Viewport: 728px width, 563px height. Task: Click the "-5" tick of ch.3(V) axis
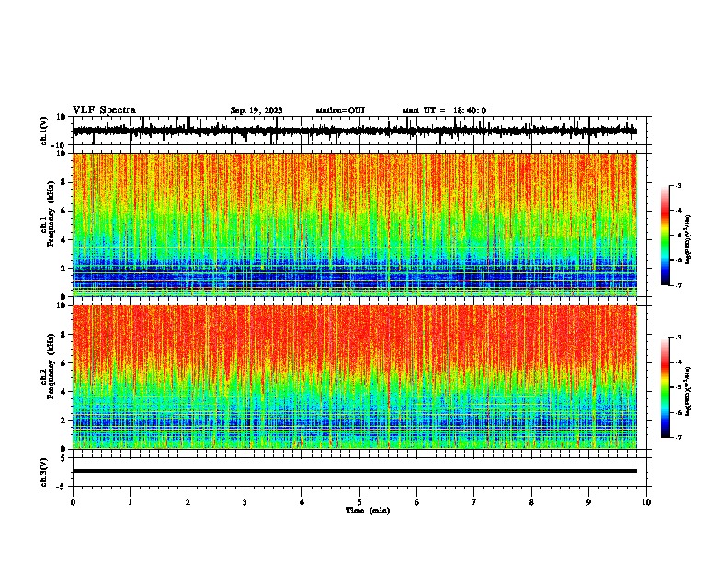62,487
